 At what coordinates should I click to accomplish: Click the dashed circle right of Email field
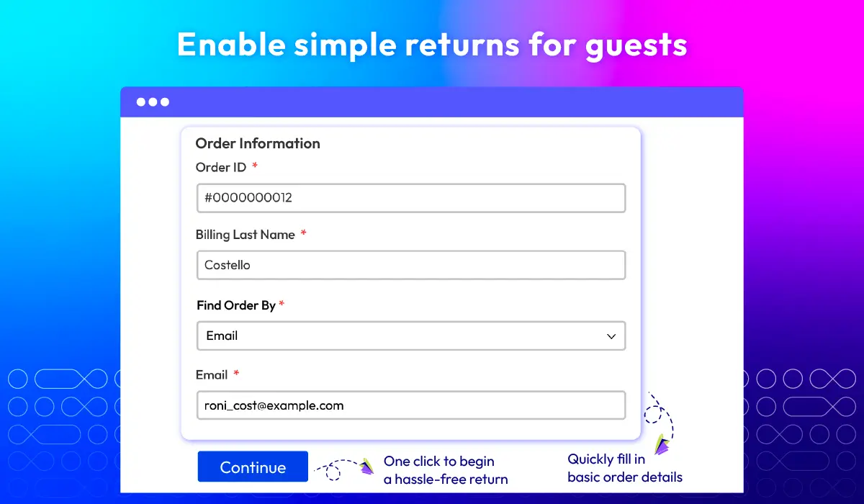point(654,415)
